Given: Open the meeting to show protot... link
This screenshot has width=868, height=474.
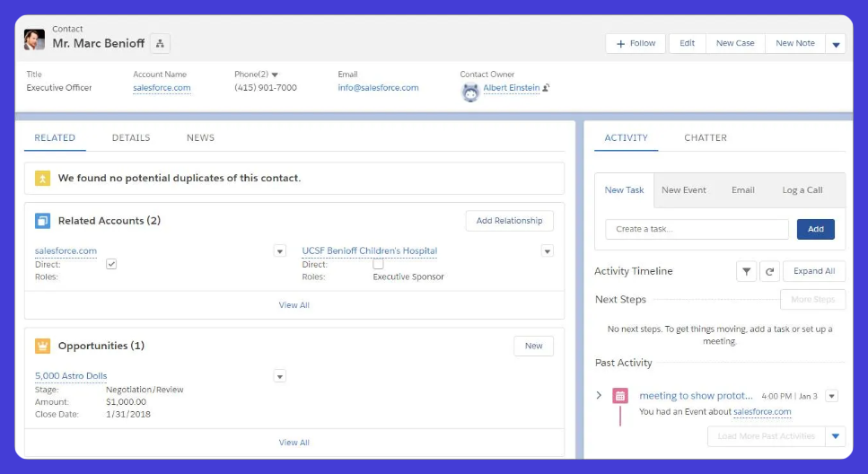Looking at the screenshot, I should [696, 396].
